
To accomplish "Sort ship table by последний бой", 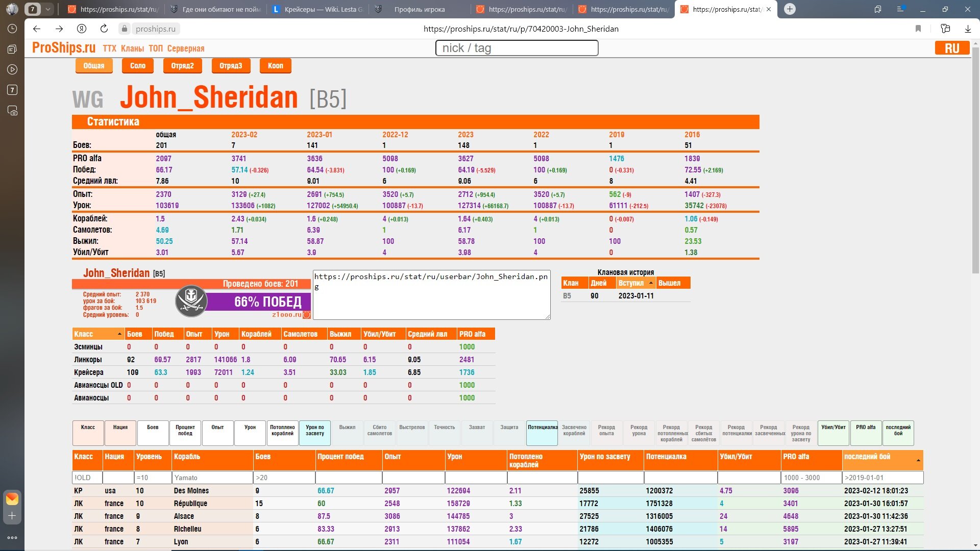I will click(x=883, y=460).
